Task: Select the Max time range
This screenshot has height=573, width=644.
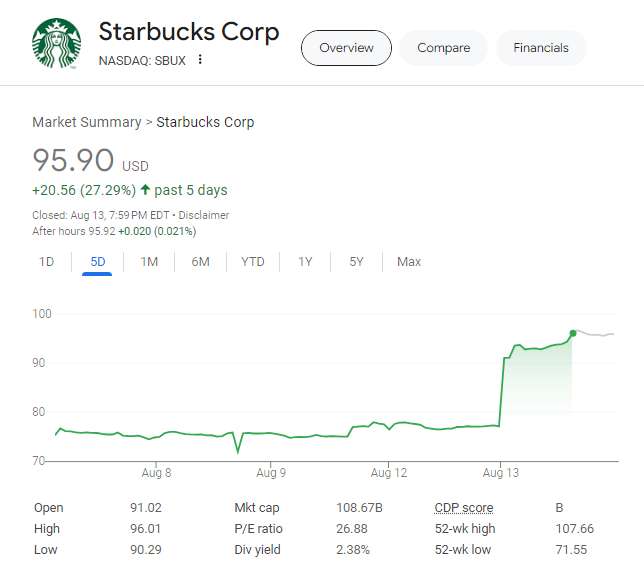Action: coord(408,262)
